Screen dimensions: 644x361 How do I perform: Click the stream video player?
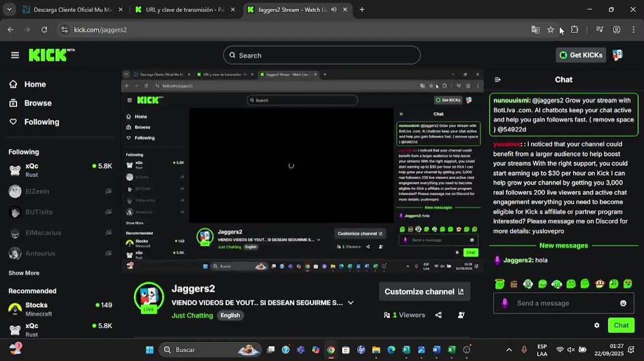click(302, 171)
